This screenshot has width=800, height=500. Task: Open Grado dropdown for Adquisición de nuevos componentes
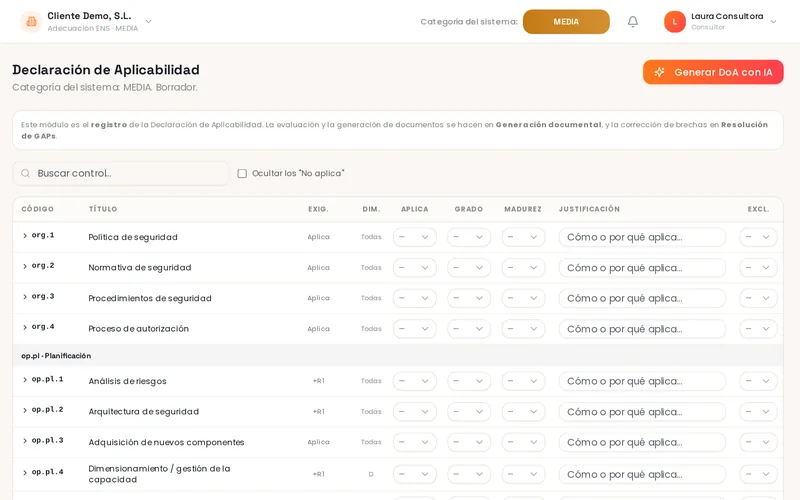(469, 442)
